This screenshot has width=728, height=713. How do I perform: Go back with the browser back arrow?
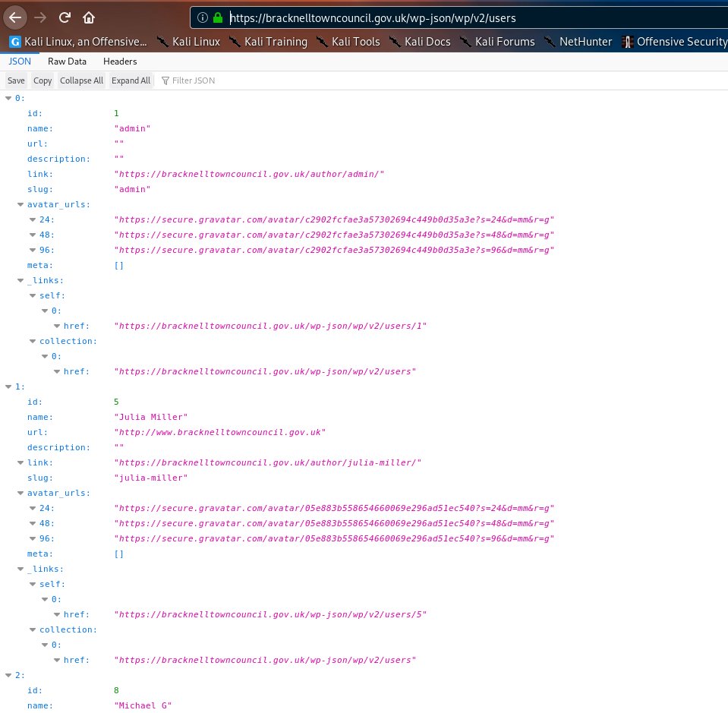(15, 18)
